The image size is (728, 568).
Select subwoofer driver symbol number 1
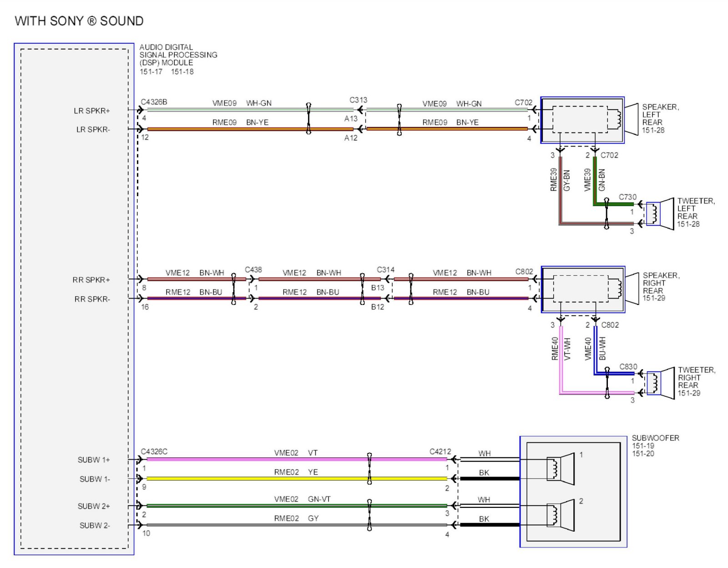(x=561, y=469)
